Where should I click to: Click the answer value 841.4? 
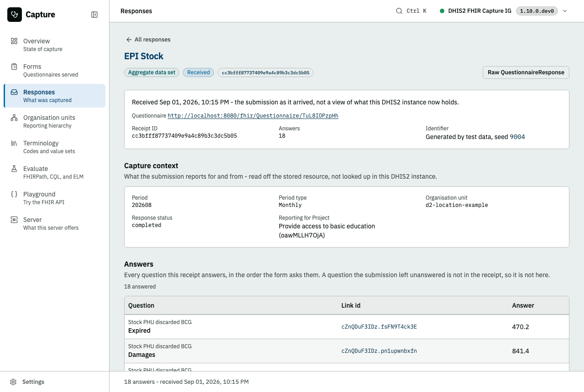(521, 351)
